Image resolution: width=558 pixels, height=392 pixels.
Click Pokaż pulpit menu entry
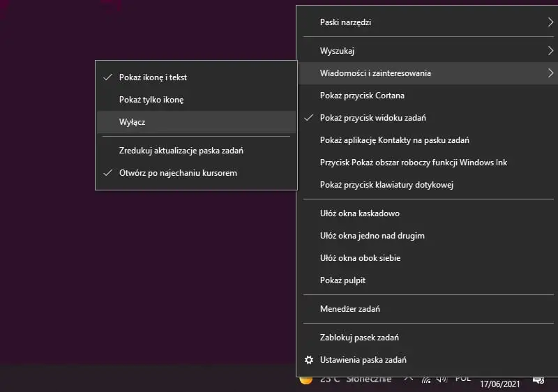point(427,280)
